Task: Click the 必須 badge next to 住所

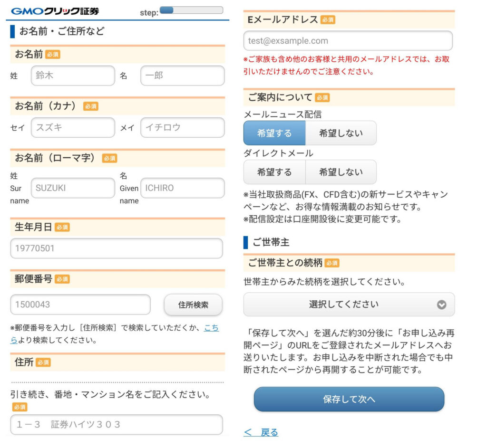Action: pos(43,362)
